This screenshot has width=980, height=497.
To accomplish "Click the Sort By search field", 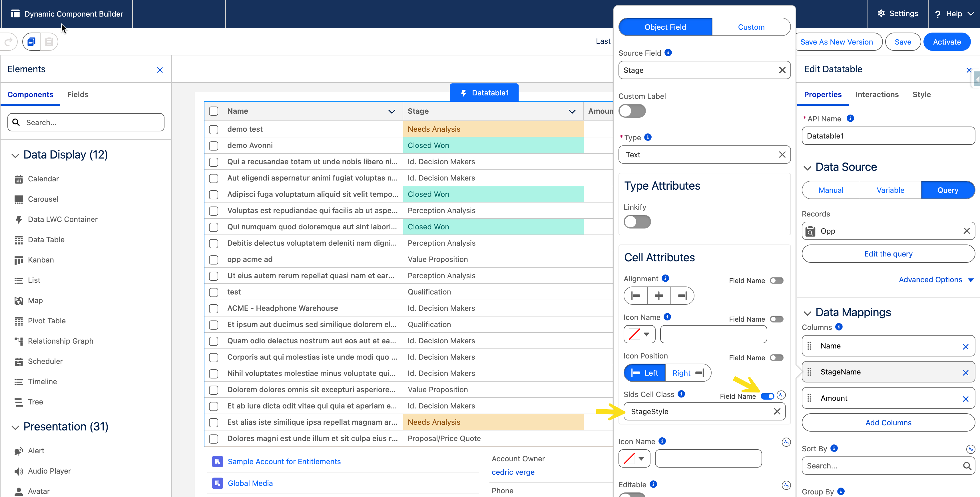I will pyautogui.click(x=883, y=466).
